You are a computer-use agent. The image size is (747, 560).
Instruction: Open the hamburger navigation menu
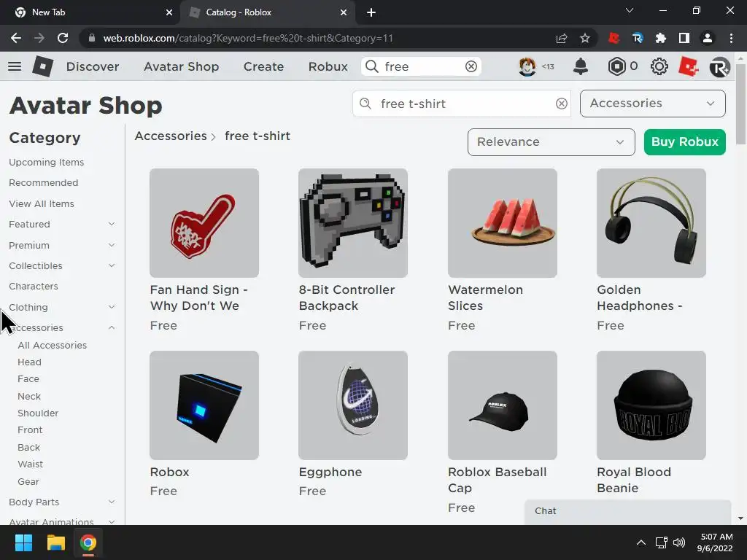(x=15, y=66)
